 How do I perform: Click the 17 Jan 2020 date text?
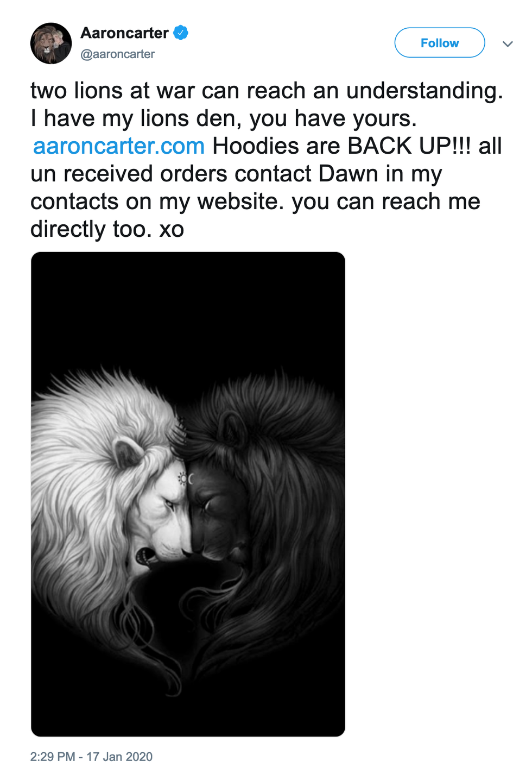(119, 757)
